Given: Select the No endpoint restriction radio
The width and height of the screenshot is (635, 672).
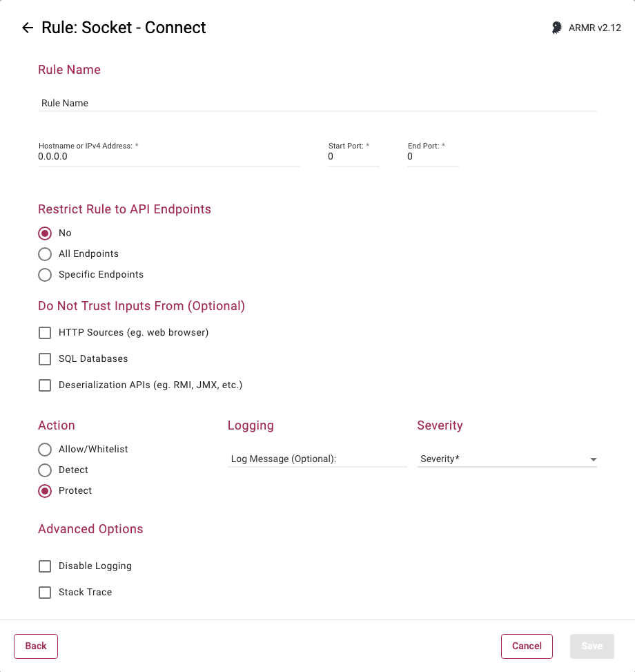Looking at the screenshot, I should pos(45,233).
